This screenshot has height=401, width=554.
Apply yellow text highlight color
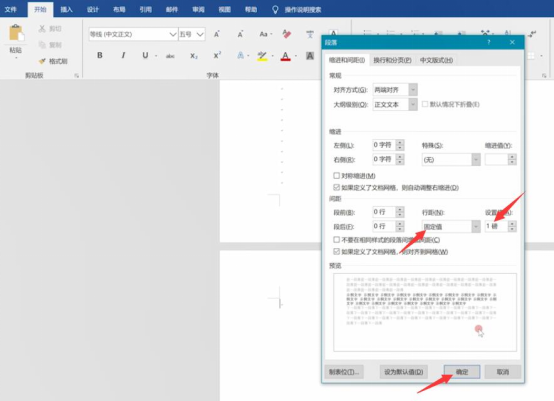pos(262,56)
